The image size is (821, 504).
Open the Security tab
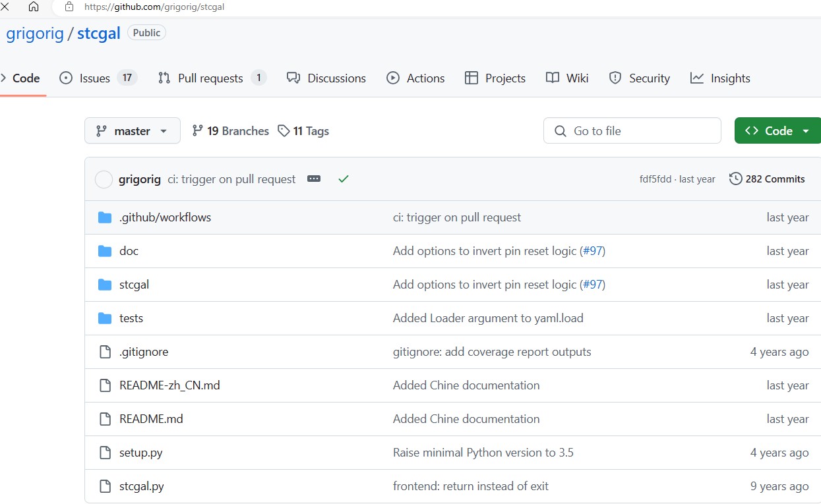[639, 78]
